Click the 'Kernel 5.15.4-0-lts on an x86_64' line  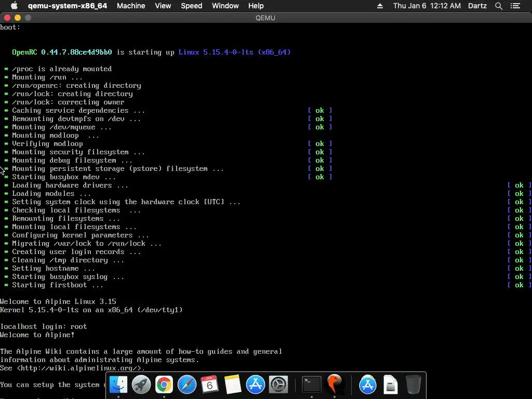pos(91,310)
